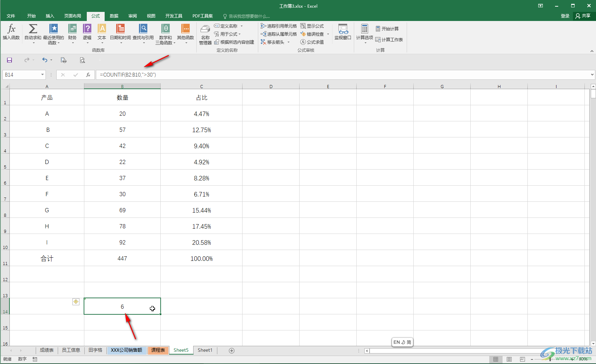Click Trace Precedents (追踪引用单元格)
The width and height of the screenshot is (596, 364).
[279, 26]
